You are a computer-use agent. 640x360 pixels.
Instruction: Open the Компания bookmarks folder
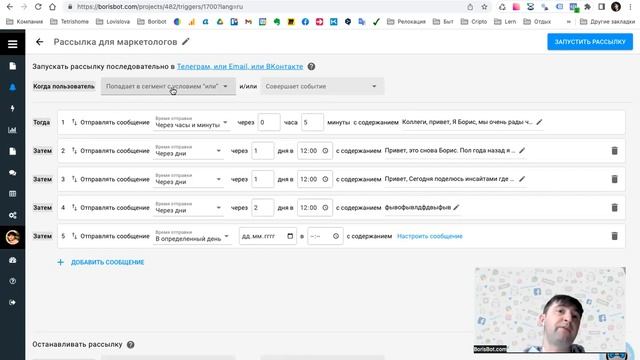point(24,21)
